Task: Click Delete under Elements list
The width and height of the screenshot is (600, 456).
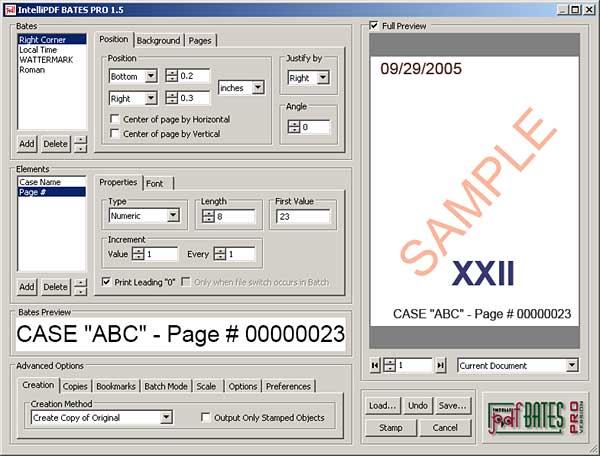Action: (55, 287)
